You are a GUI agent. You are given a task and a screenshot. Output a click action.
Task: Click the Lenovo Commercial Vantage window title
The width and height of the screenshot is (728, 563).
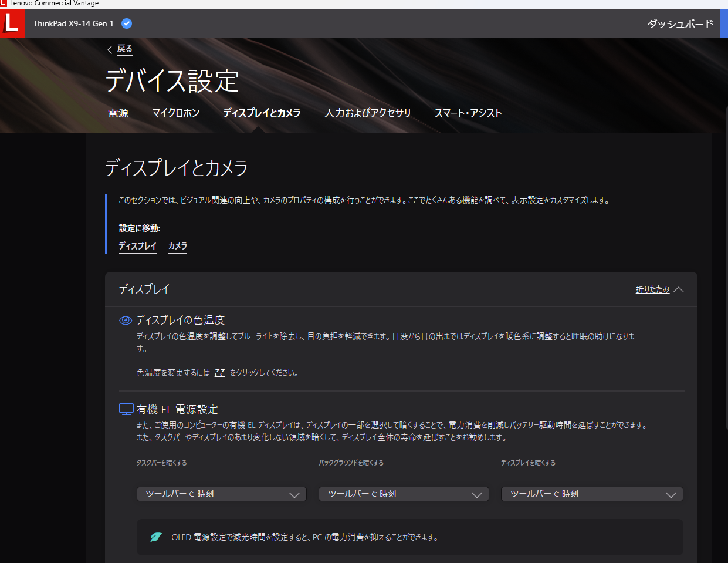[x=54, y=4]
